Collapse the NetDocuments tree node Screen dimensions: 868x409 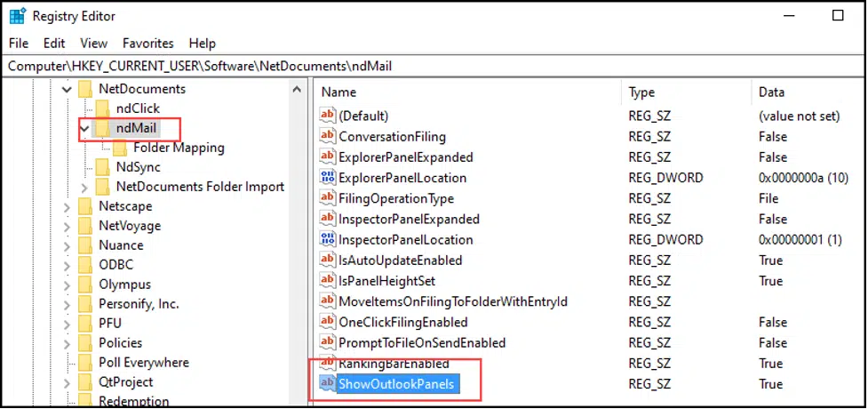pyautogui.click(x=67, y=89)
